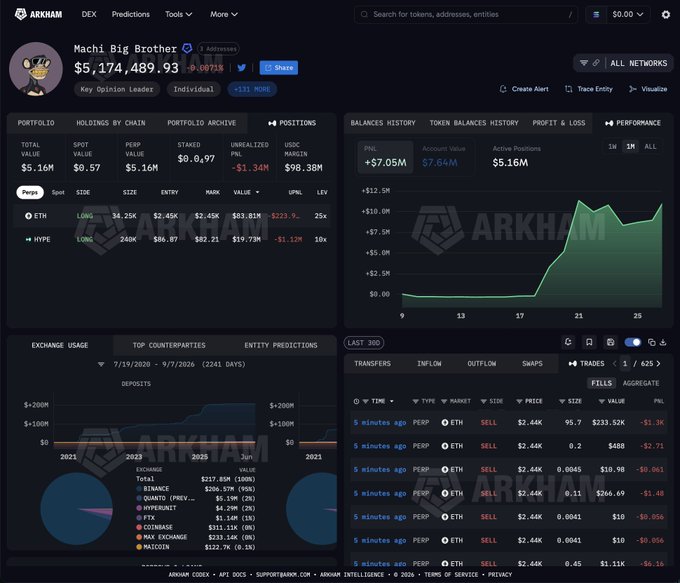The height and width of the screenshot is (583, 680).
Task: Open the Predictions menu item
Action: coord(131,14)
